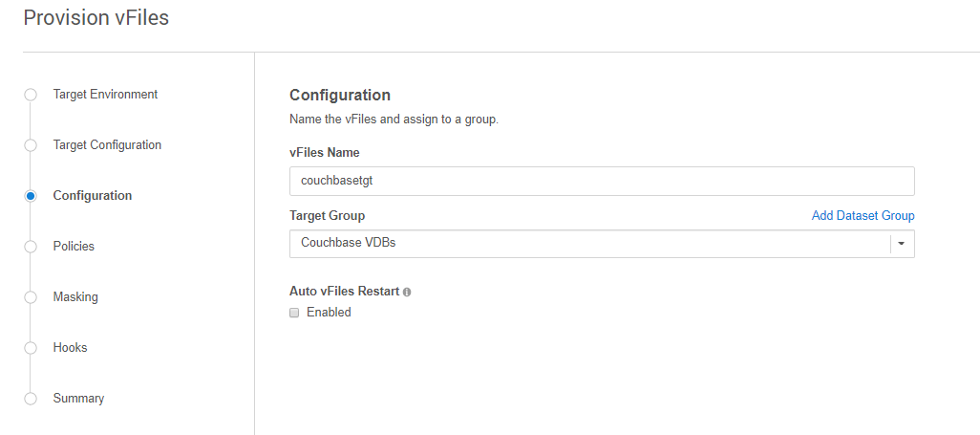Click the Masking step circle marker
Viewport: 980px width, 435px height.
pyautogui.click(x=31, y=297)
